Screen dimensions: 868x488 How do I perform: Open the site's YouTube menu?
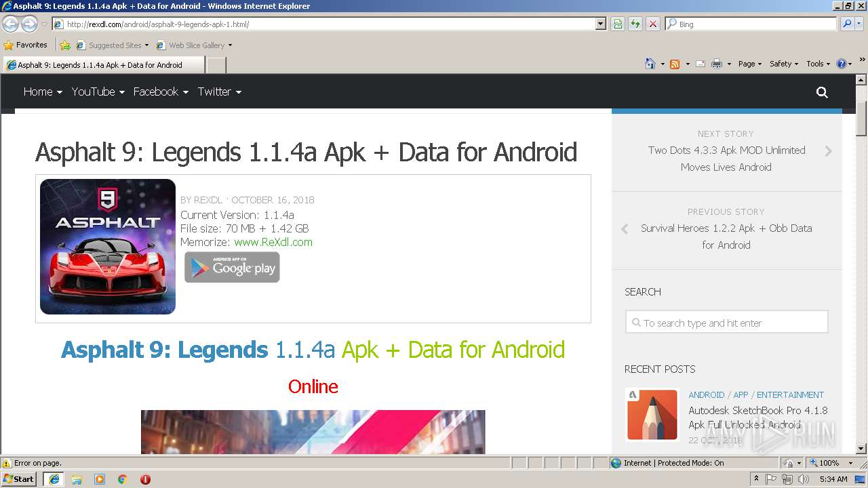pos(98,91)
